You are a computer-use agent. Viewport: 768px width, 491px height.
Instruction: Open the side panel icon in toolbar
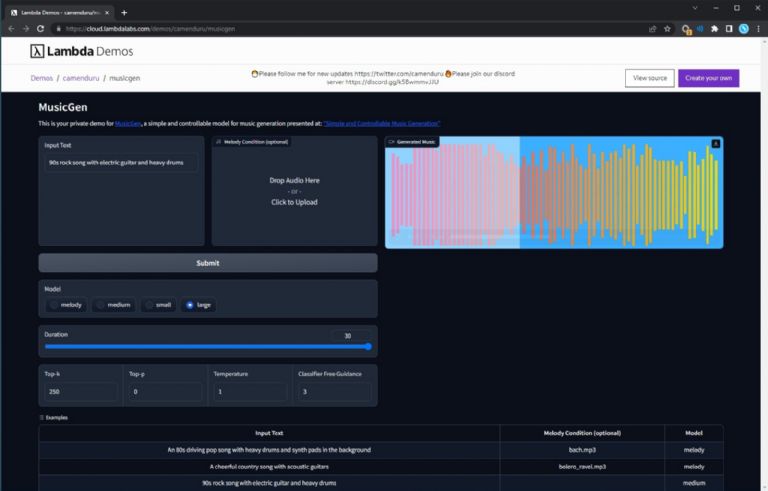729,29
